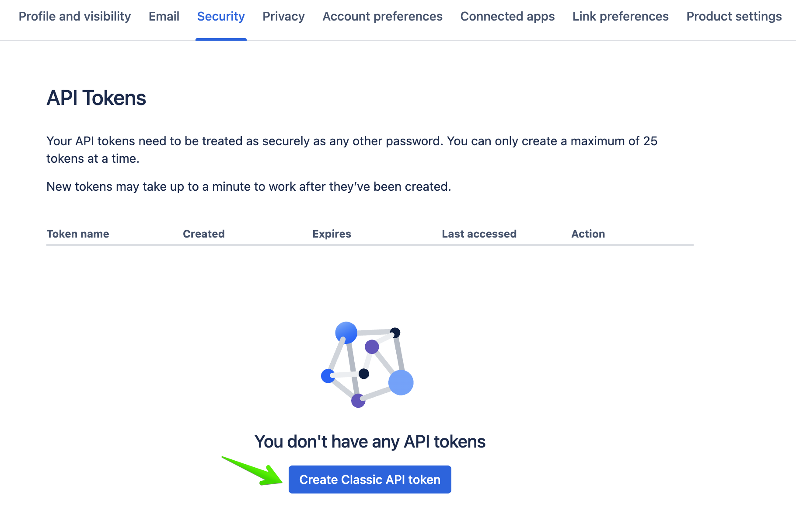Click the API Tokens page heading

(96, 98)
